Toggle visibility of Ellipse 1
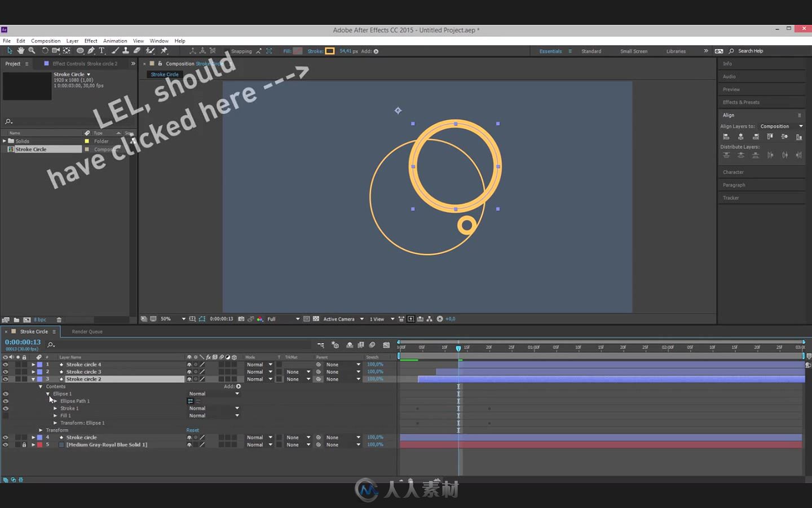This screenshot has height=508, width=812. (x=6, y=394)
